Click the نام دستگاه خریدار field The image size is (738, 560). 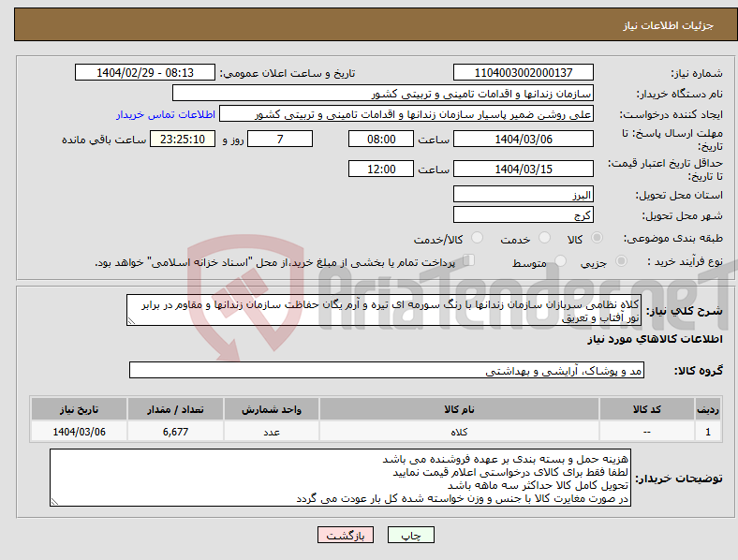(383, 93)
